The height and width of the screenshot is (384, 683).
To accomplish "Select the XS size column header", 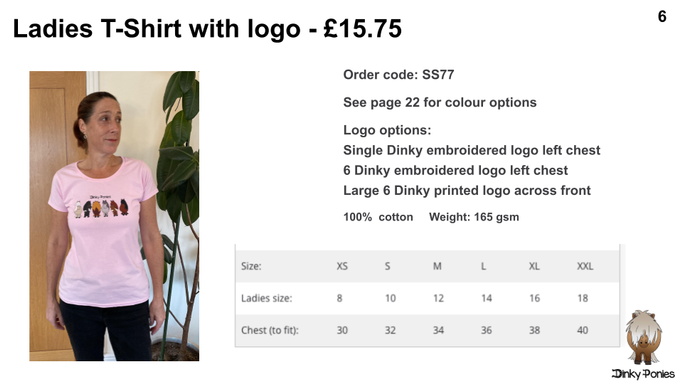I will (342, 266).
